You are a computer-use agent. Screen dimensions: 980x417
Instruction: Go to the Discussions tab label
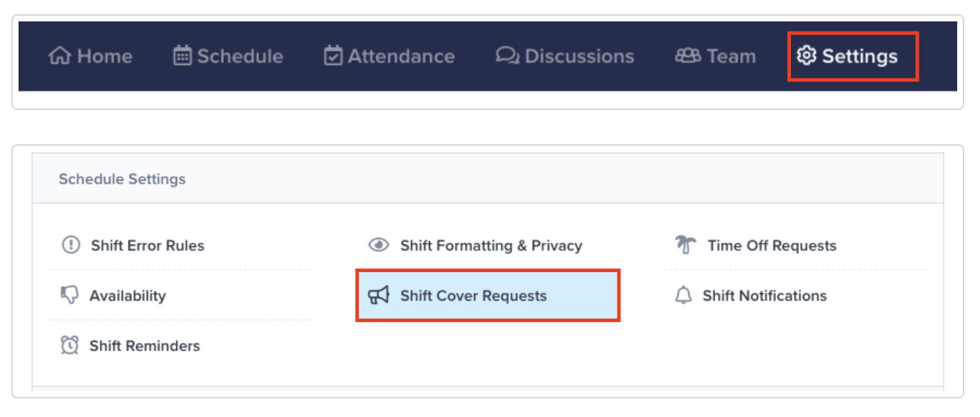[x=579, y=56]
